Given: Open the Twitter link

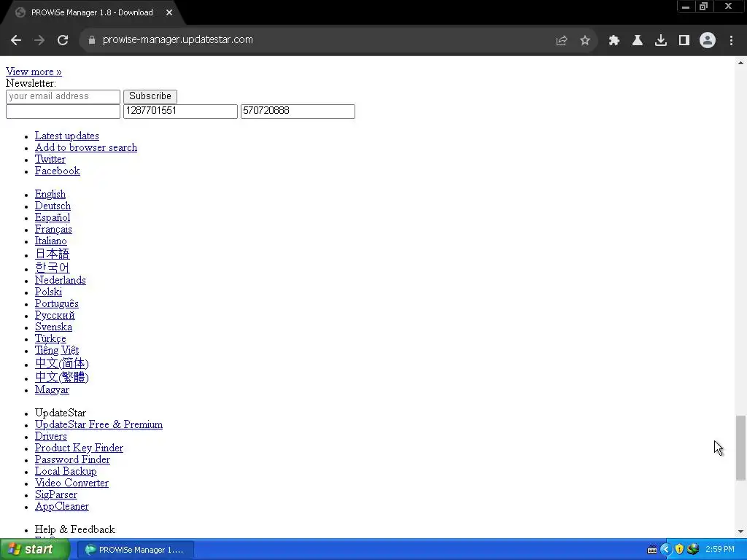Looking at the screenshot, I should (50, 160).
